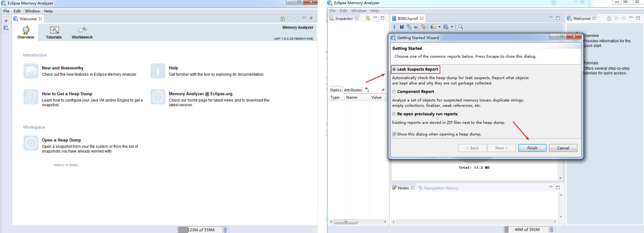Open the Tutorials page icon
This screenshot has height=233, width=644.
pyautogui.click(x=54, y=30)
